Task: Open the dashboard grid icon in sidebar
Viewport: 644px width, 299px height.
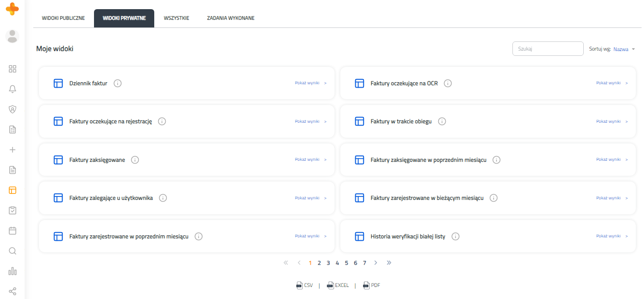Action: coord(13,69)
